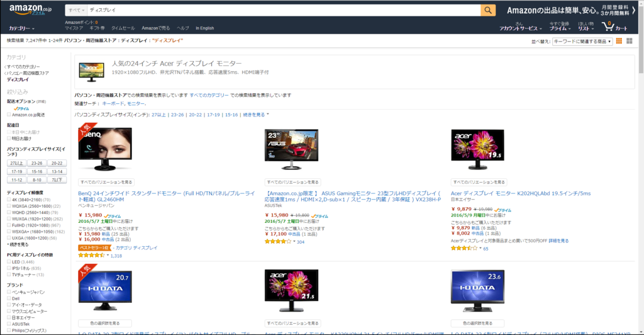The image size is (644, 335).
Task: Open BenQ GL2460HM product title link
Action: [167, 196]
